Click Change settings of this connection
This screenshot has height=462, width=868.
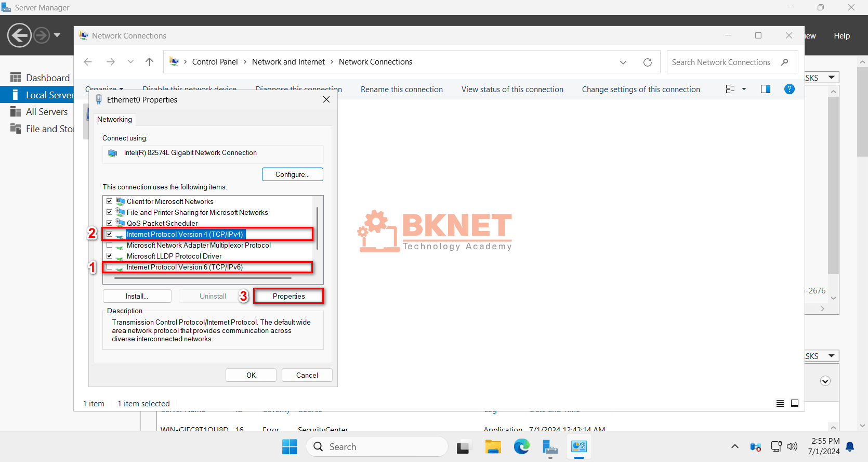coord(641,89)
